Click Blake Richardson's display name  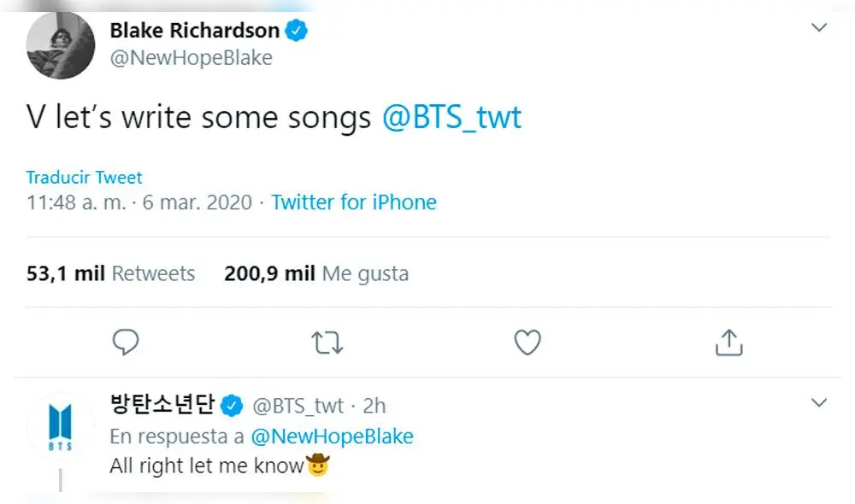coord(194,29)
